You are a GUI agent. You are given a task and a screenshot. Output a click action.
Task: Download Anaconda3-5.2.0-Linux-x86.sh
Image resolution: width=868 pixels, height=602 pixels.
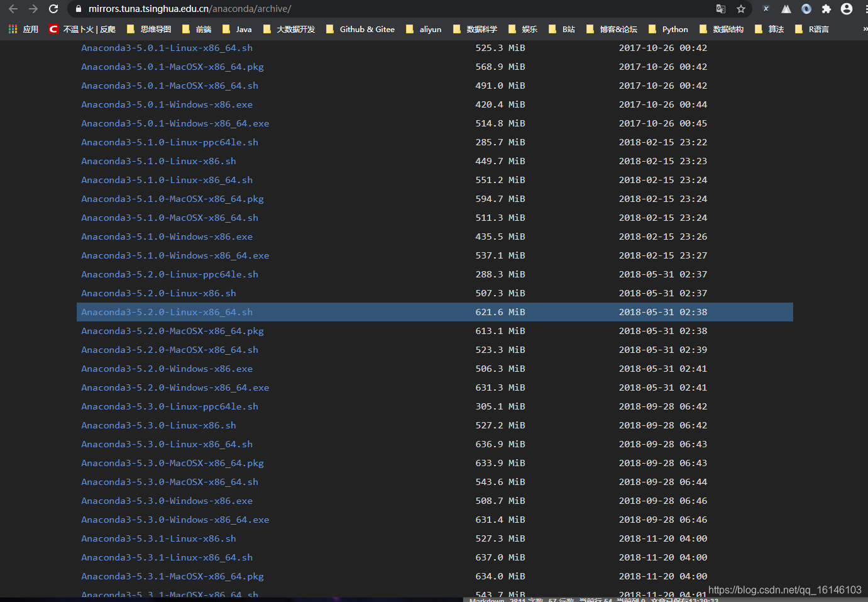pos(159,293)
